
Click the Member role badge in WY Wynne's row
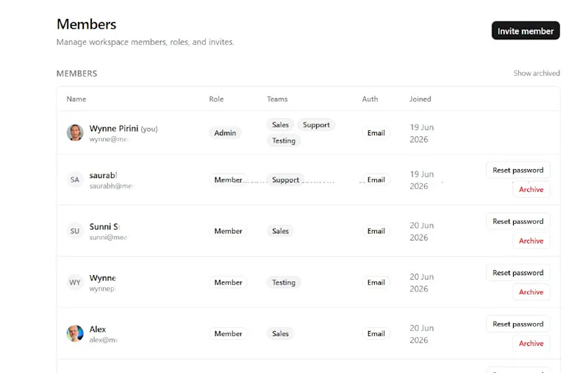(x=228, y=283)
